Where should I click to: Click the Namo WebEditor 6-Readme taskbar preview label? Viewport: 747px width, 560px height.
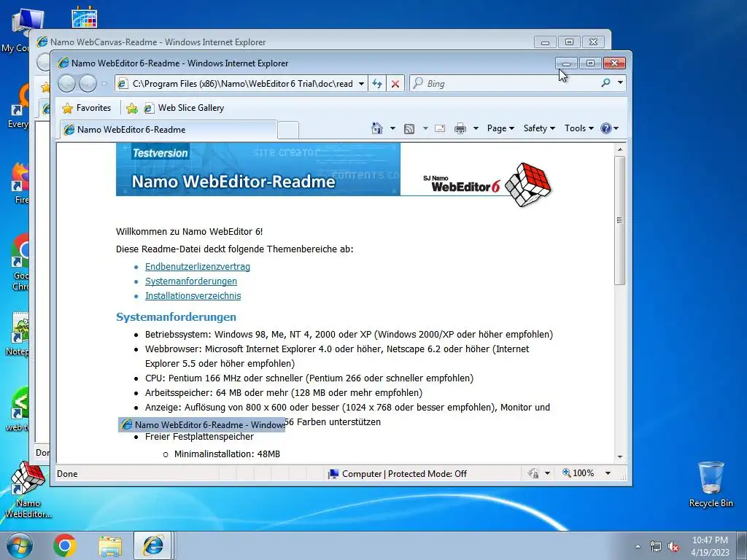click(202, 425)
